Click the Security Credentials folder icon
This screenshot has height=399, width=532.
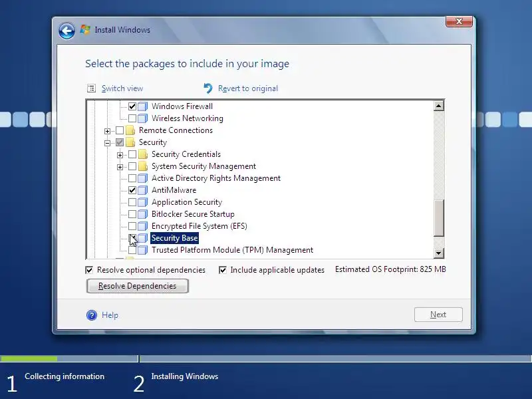[143, 154]
